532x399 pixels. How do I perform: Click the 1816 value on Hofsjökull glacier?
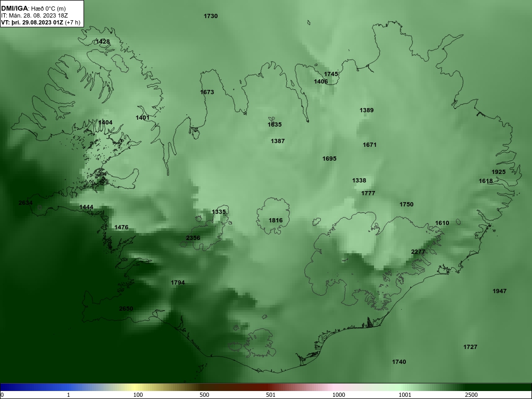point(276,221)
